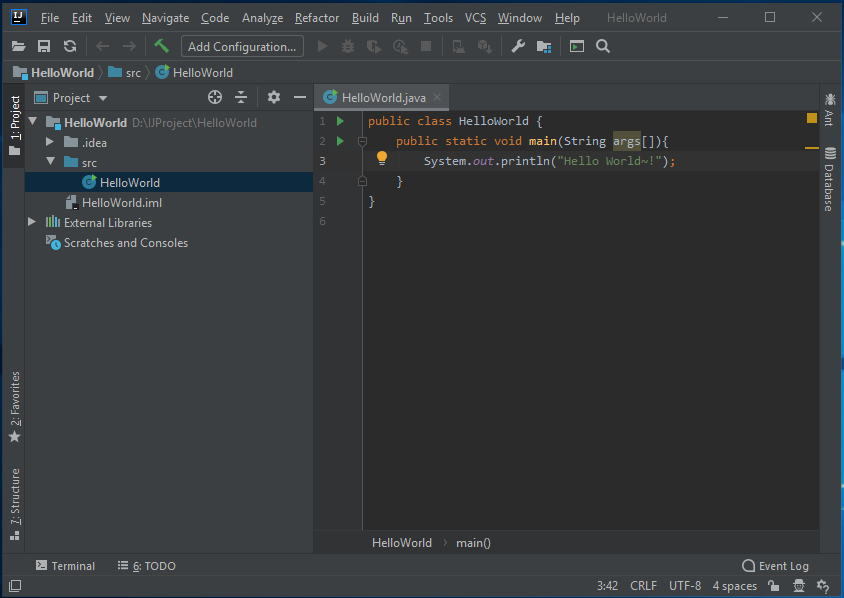Open Settings via wrench icon
The height and width of the screenshot is (598, 844).
[518, 46]
